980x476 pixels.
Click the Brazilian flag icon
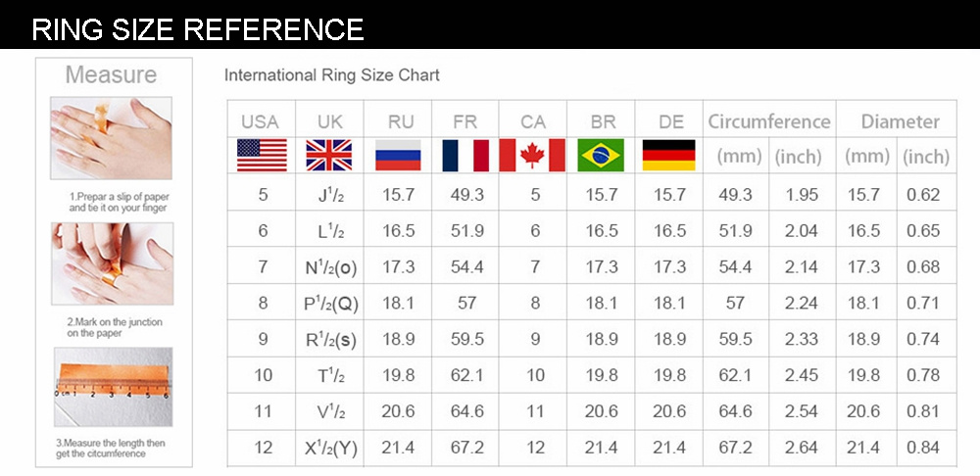click(x=601, y=155)
